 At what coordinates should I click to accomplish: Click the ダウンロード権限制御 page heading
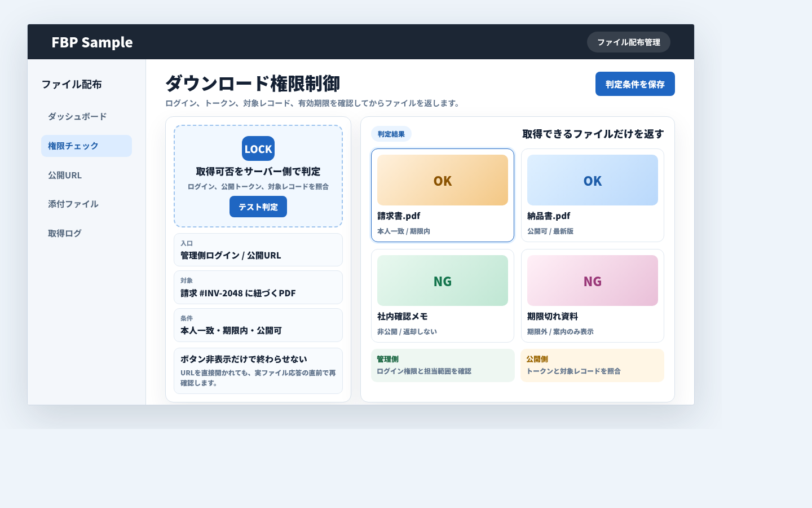point(253,84)
